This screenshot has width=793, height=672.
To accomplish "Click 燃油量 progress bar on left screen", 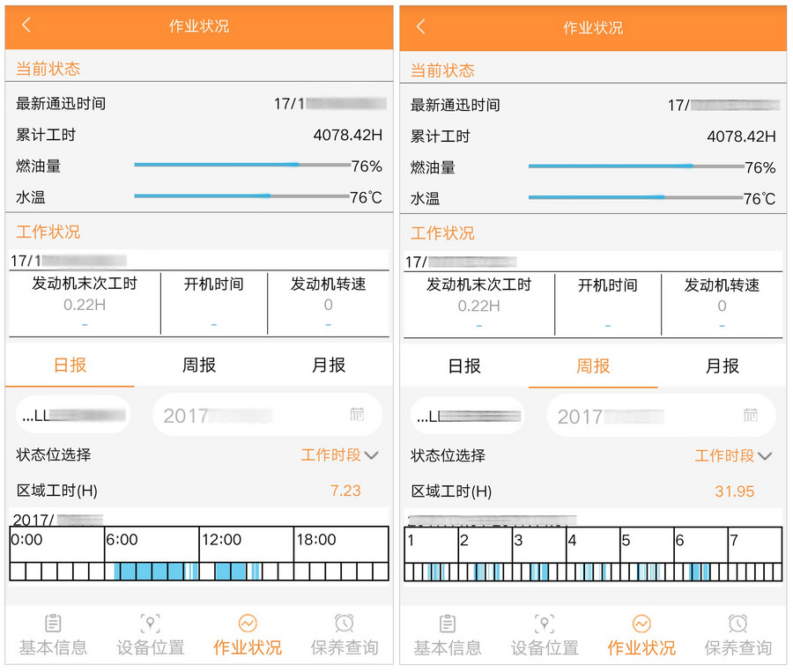I will (x=241, y=165).
